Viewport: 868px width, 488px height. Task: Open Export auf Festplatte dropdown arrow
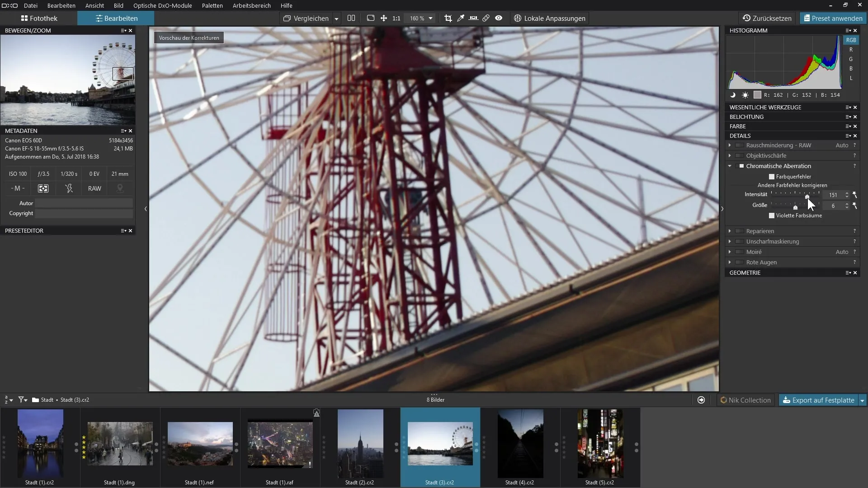pyautogui.click(x=862, y=400)
